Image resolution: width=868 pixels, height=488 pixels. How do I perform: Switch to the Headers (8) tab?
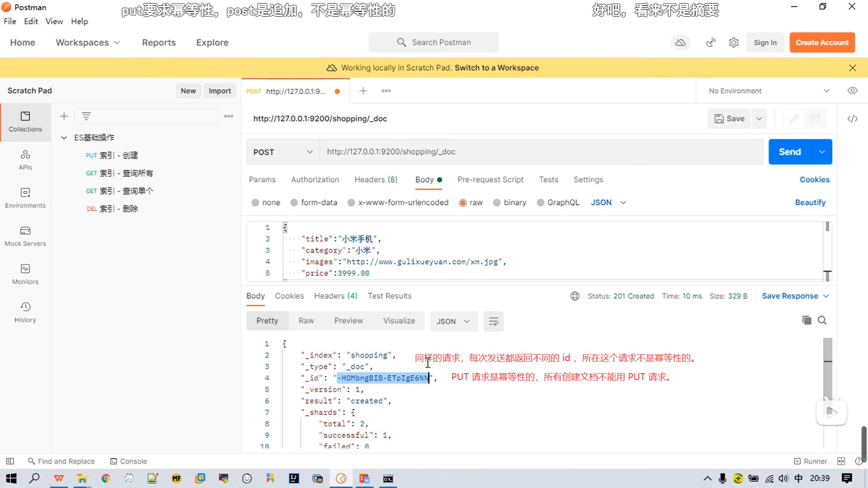(376, 179)
